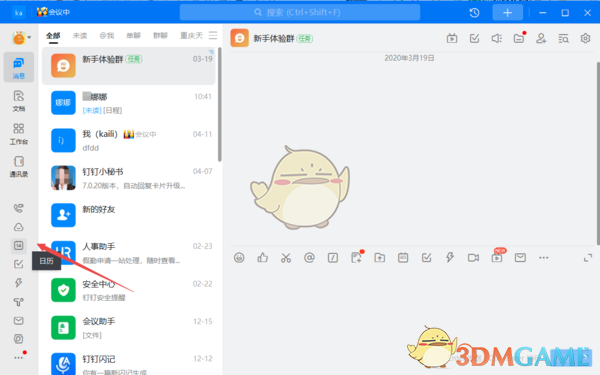Click the upload file icon in message toolbar
Screen dimensions: 600x375
pos(380,258)
